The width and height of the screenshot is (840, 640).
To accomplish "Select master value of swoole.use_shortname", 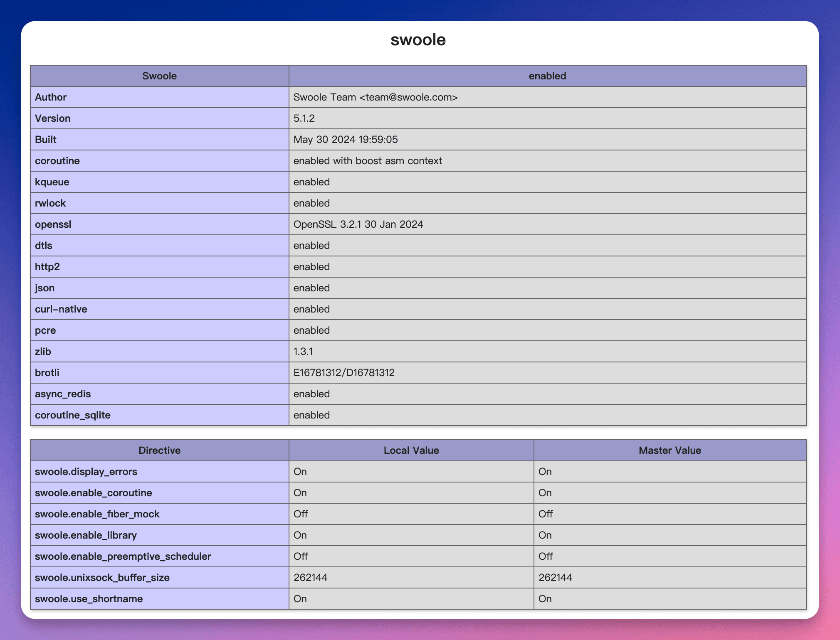I will point(545,599).
